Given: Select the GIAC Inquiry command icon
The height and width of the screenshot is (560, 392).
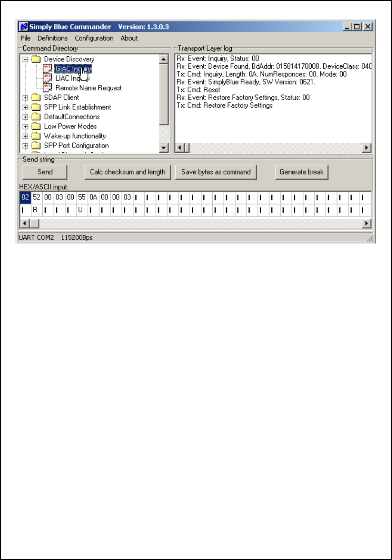Looking at the screenshot, I should tap(47, 68).
